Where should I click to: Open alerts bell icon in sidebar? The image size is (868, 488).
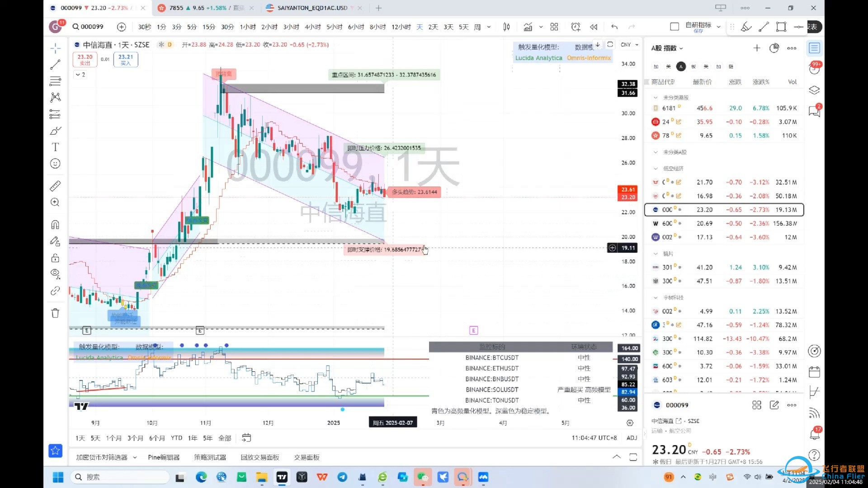814,434
